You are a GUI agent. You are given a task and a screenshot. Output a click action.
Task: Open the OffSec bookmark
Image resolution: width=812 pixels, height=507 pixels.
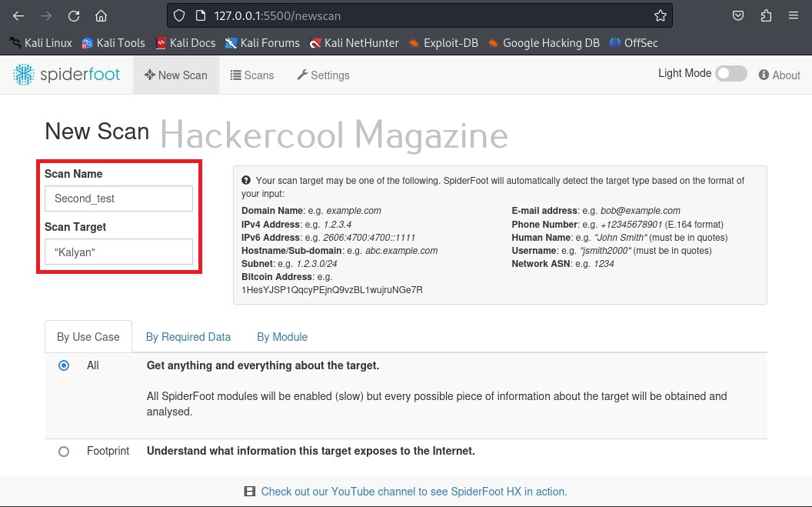point(634,43)
